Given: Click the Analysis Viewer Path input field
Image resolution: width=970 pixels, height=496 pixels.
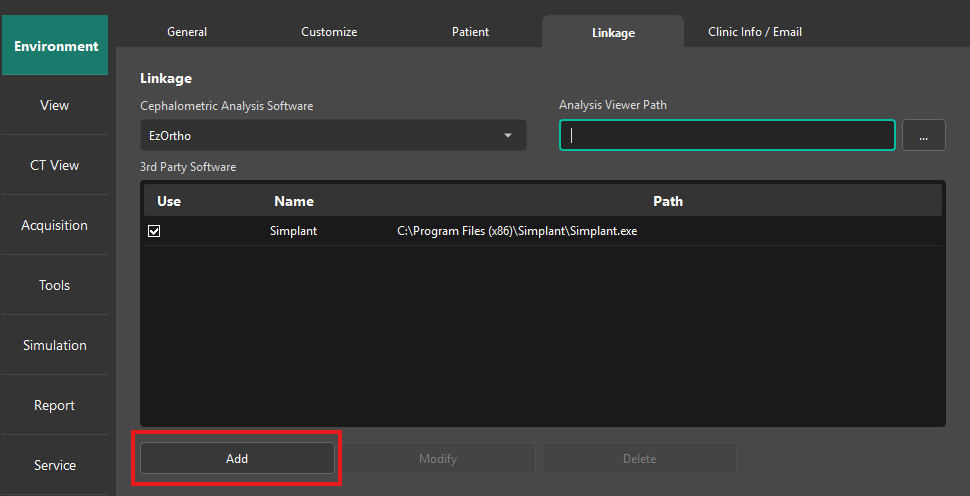Looking at the screenshot, I should point(727,135).
